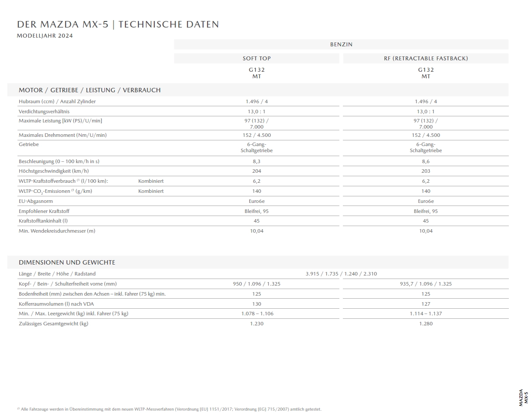Viewport: 532px width, 415px height.
Task: Select the 'SOFT TOP' column header
Action: point(257,59)
